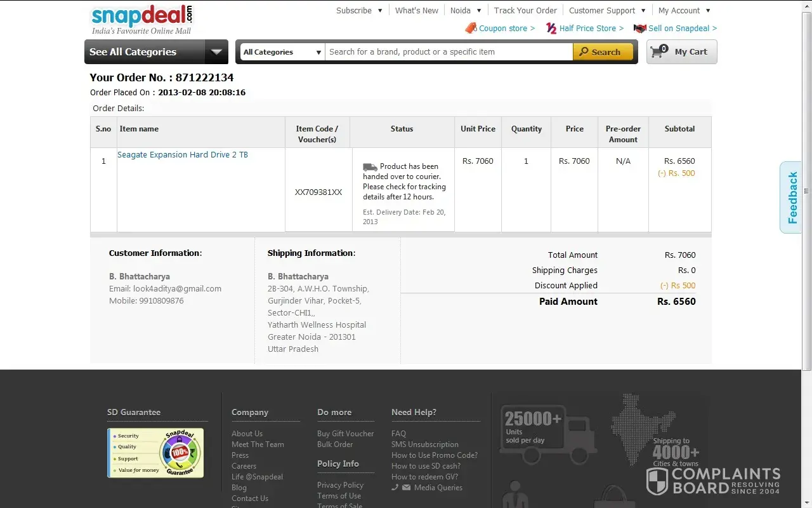
Task: Visit the Coupon store link
Action: (x=507, y=28)
